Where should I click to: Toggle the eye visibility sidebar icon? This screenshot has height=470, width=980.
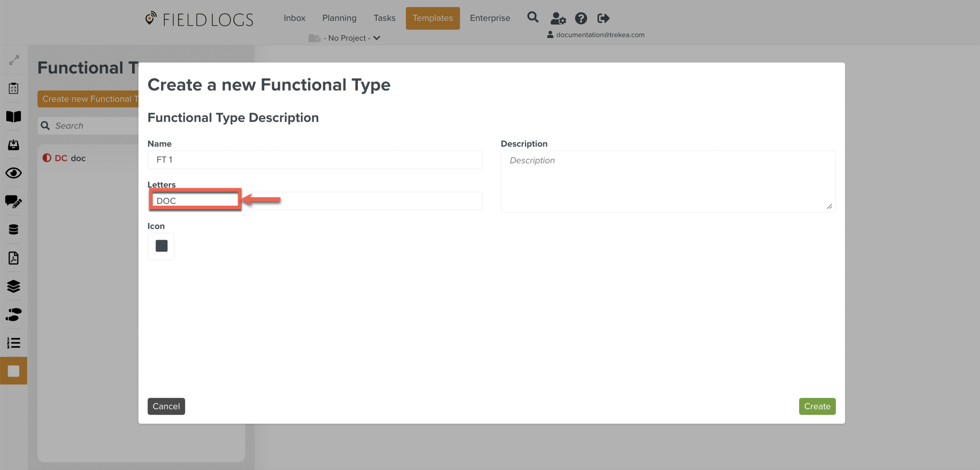tap(14, 173)
